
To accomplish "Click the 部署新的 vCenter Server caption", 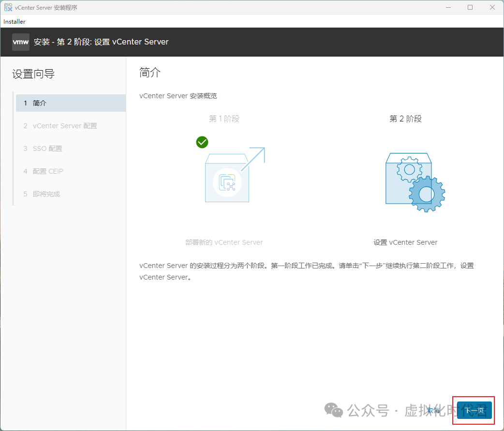I will point(224,242).
